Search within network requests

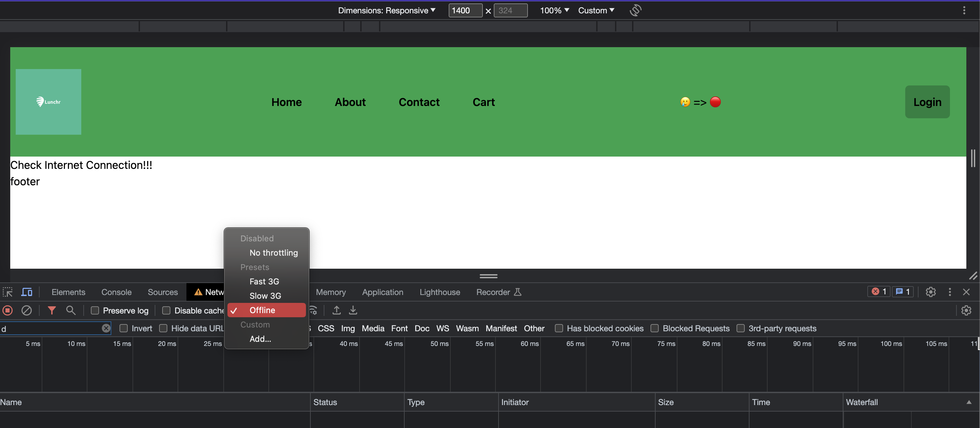pyautogui.click(x=71, y=310)
